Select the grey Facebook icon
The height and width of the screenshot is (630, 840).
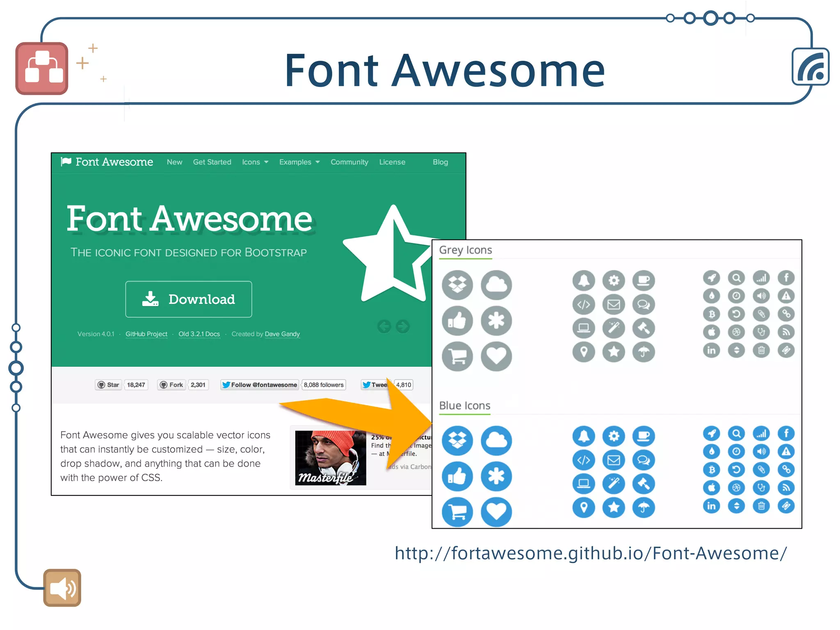tap(786, 278)
